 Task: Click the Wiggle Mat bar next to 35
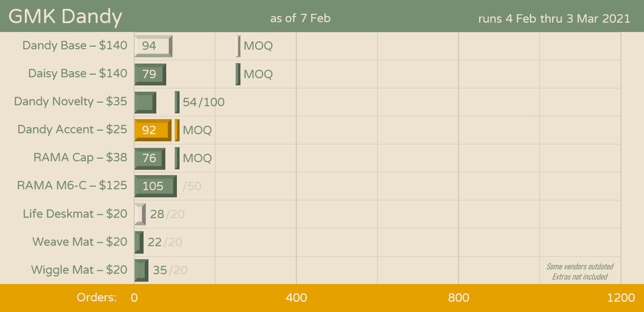[x=141, y=270]
